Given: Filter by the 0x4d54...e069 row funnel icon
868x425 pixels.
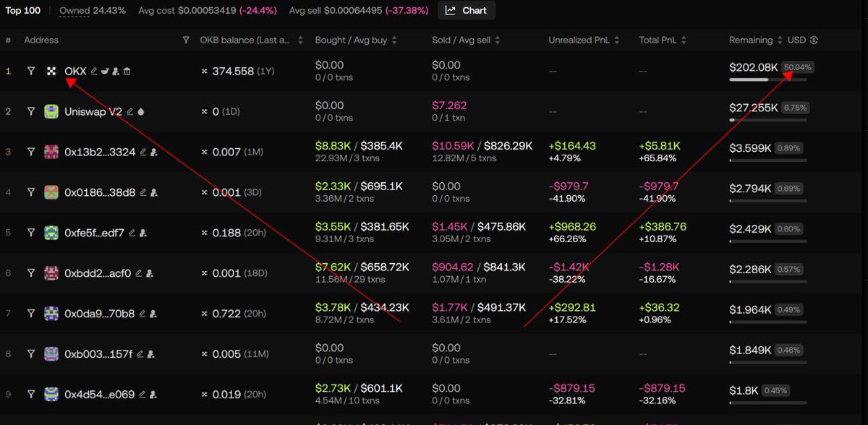Looking at the screenshot, I should [31, 395].
